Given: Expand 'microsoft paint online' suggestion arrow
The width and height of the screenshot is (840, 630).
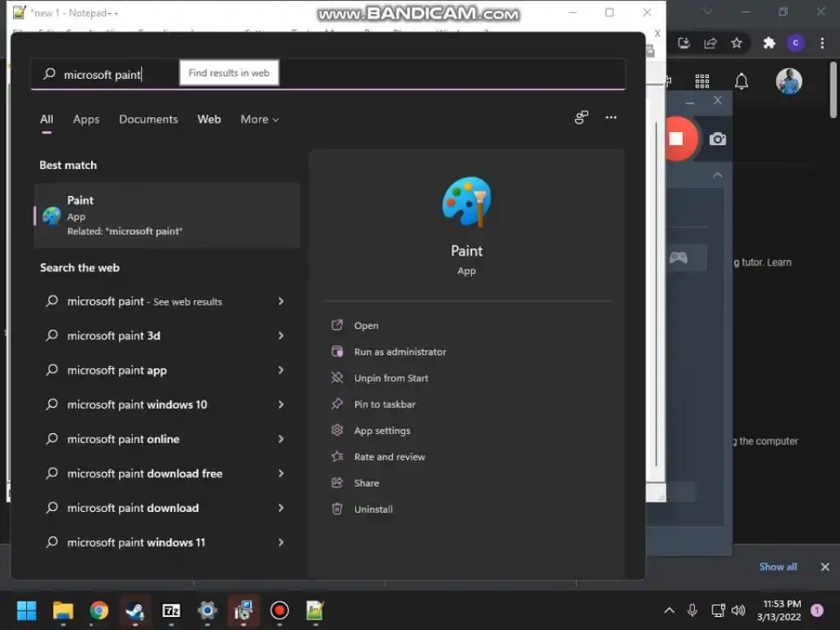Looking at the screenshot, I should (x=281, y=440).
